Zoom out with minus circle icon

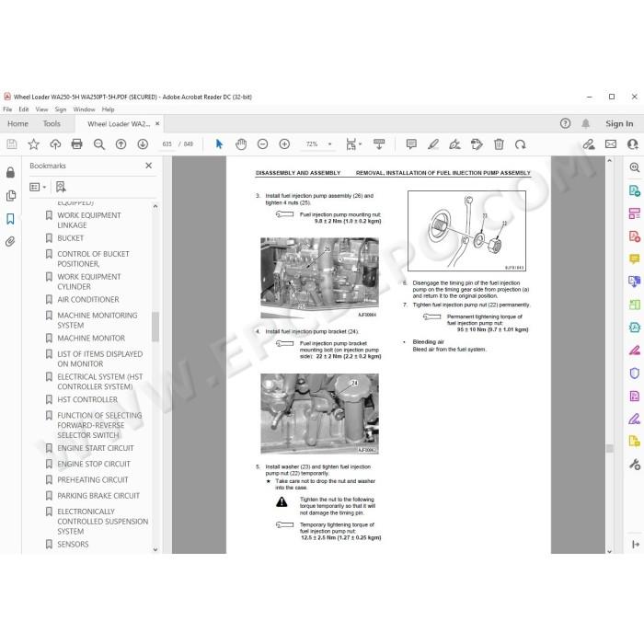262,144
